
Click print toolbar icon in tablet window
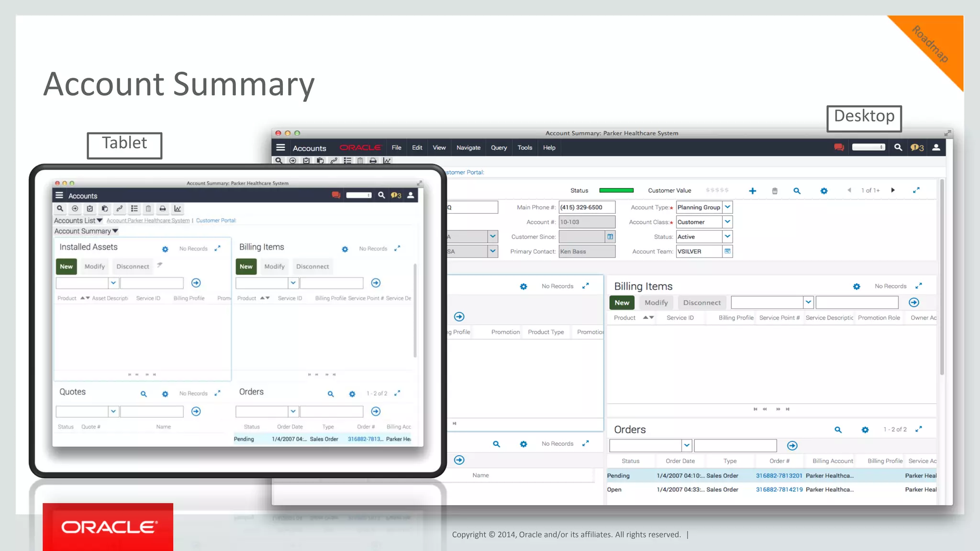pyautogui.click(x=163, y=209)
